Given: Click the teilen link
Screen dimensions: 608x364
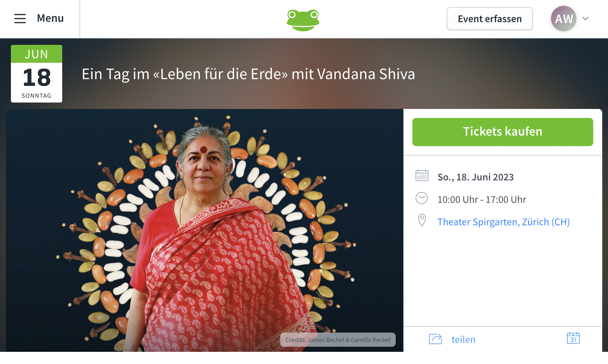Looking at the screenshot, I should [463, 339].
